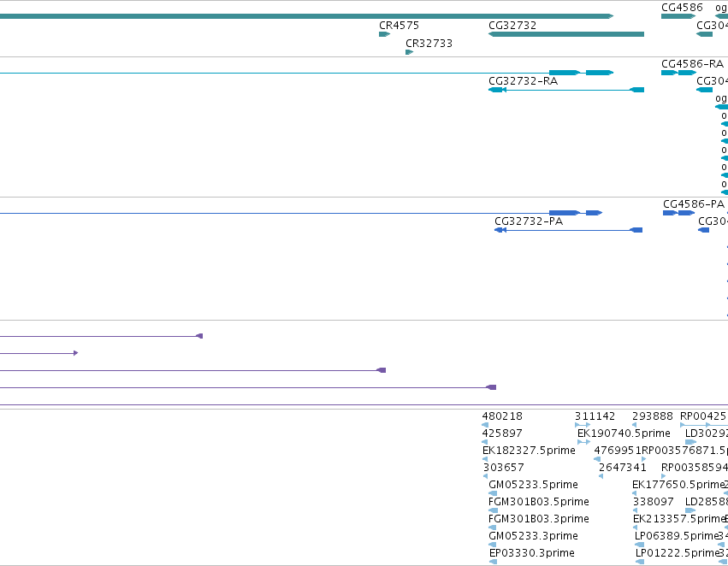The width and height of the screenshot is (728, 566).
Task: Click the CG32732-PA protein label
Action: (529, 221)
